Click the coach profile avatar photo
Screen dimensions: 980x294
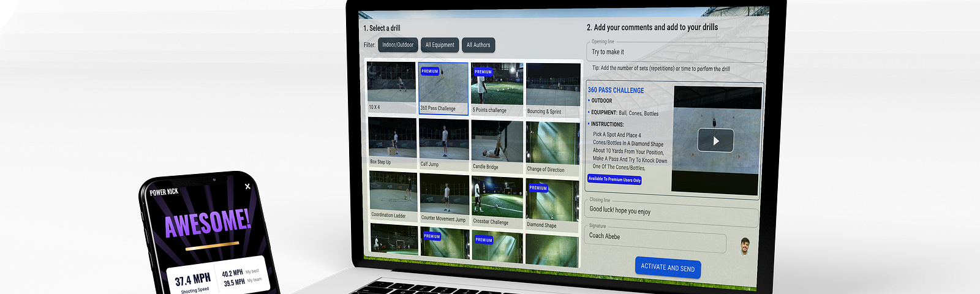click(x=745, y=246)
